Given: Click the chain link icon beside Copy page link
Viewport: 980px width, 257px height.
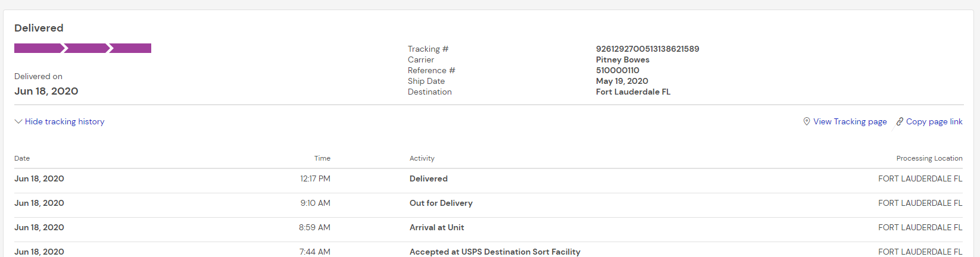Looking at the screenshot, I should [x=900, y=121].
